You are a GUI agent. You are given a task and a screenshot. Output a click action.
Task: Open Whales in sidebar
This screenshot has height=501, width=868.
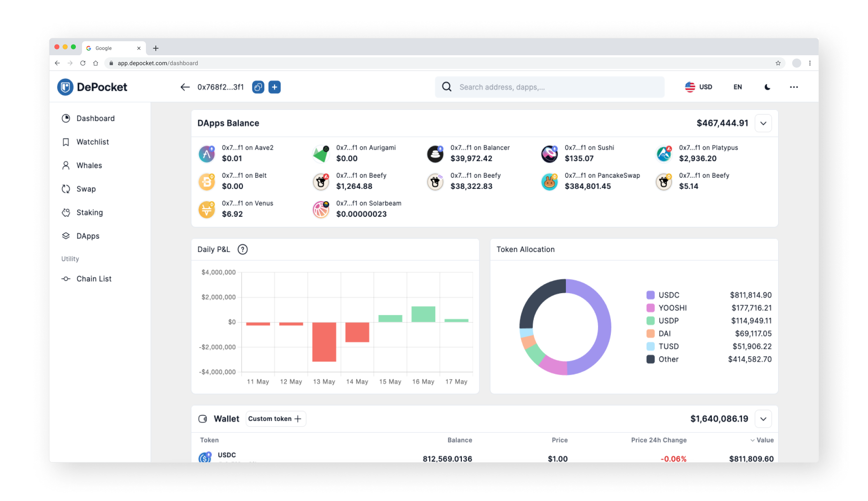coord(82,165)
